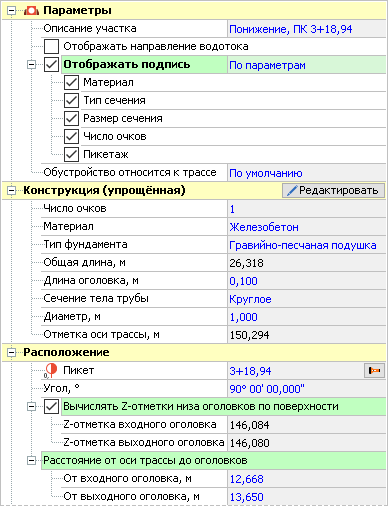
Task: Select the Материал label under Конструкция
Action: tap(69, 226)
